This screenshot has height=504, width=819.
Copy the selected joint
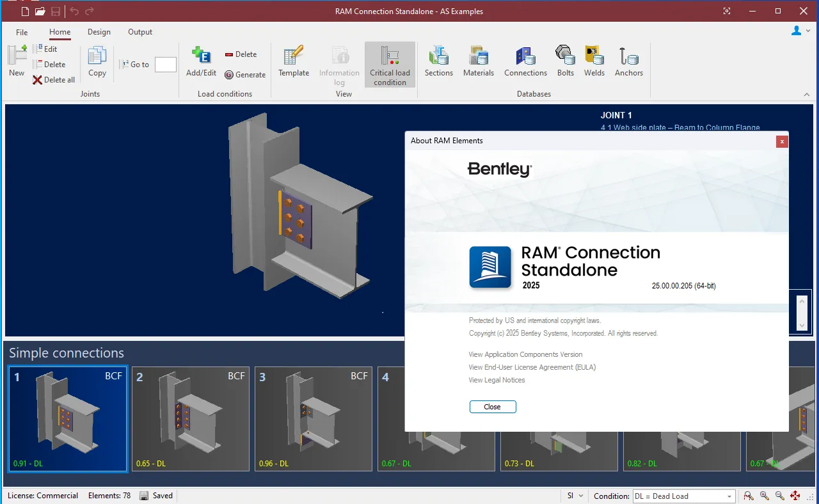[97, 61]
